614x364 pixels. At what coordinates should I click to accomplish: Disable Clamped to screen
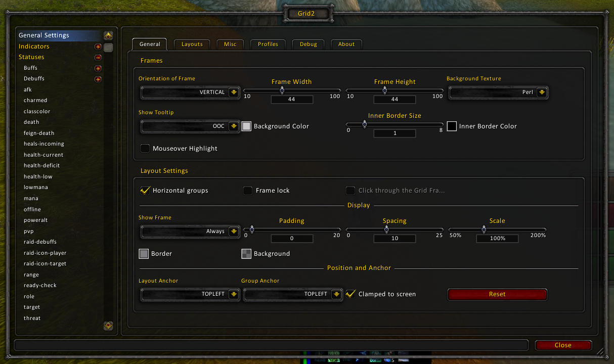(x=350, y=294)
